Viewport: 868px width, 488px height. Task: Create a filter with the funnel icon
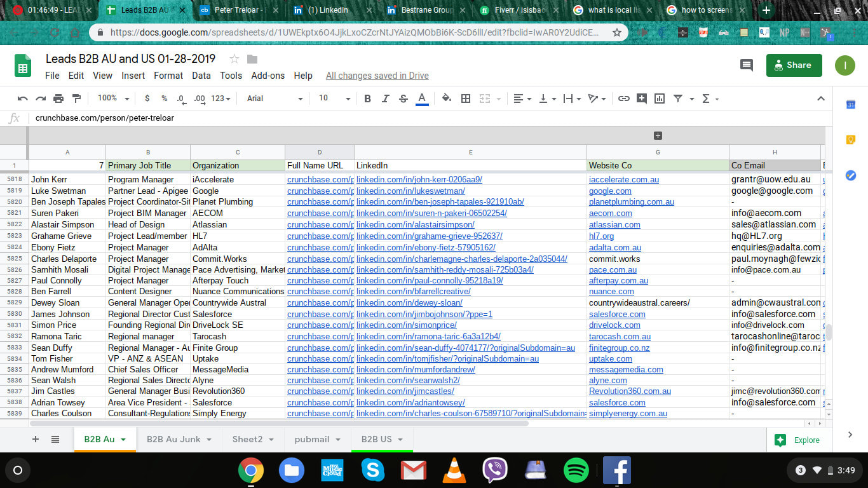[x=678, y=98]
